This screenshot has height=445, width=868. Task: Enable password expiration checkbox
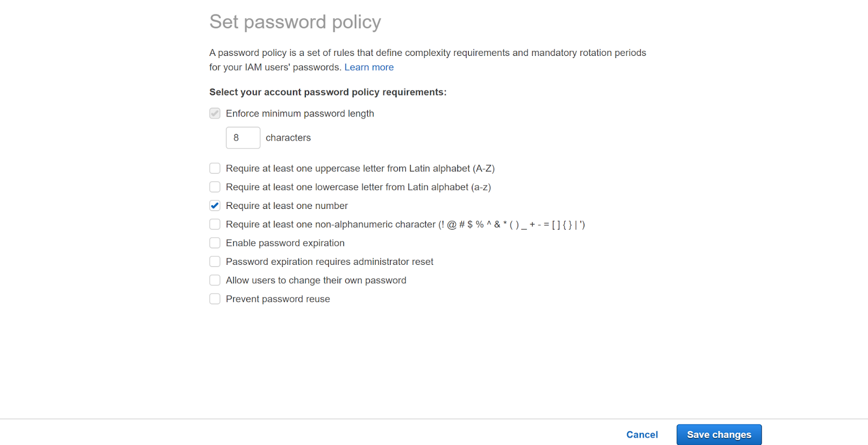point(215,243)
